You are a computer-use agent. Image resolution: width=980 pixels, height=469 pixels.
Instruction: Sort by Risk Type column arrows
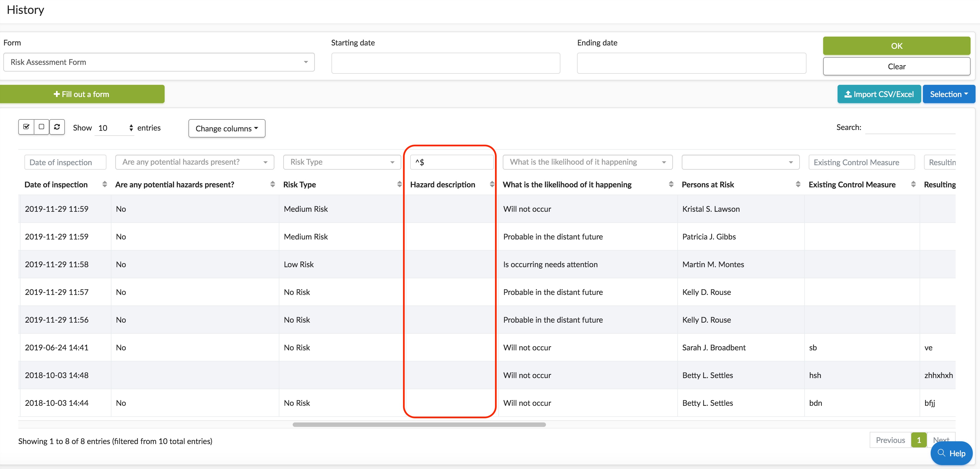(x=399, y=185)
